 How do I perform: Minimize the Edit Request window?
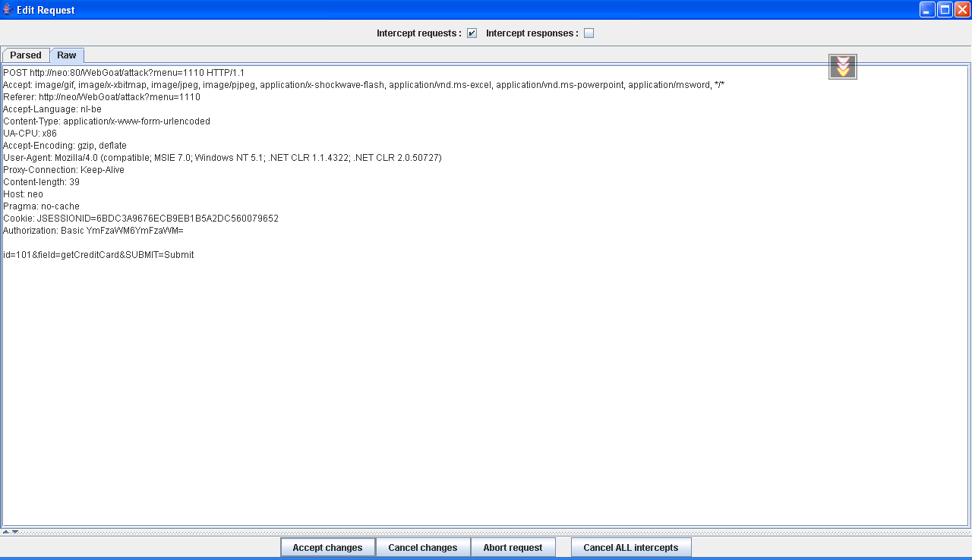tap(927, 10)
